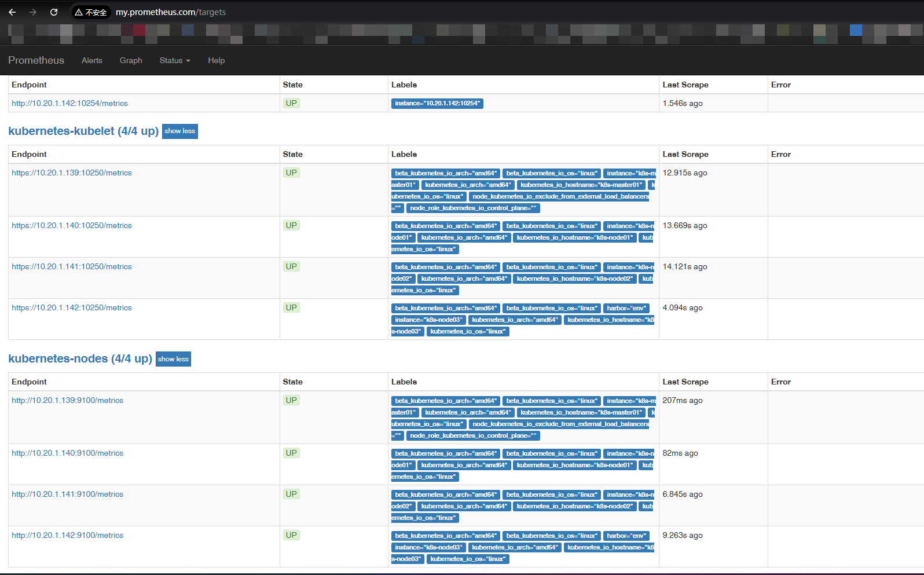The height and width of the screenshot is (575, 924).
Task: Open endpoint http://10.20.1.139:9100/metrics
Action: (x=67, y=400)
